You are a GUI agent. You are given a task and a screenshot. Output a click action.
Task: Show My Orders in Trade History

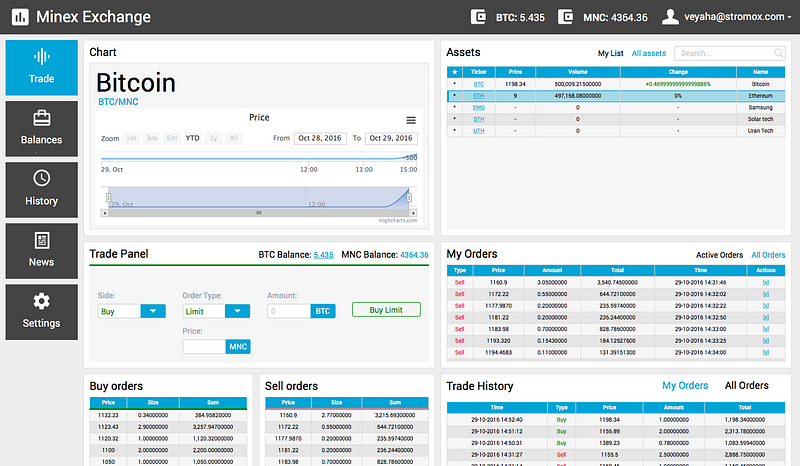[685, 385]
